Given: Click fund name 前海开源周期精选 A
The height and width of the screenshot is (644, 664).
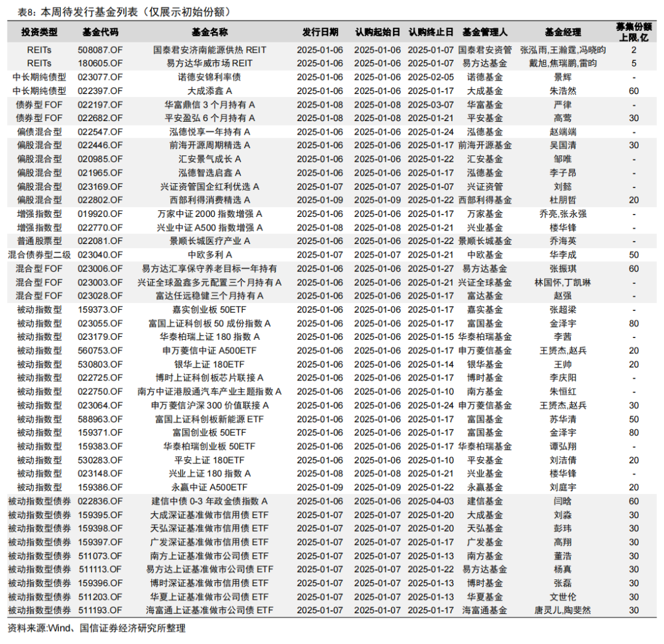Looking at the screenshot, I should point(210,145).
